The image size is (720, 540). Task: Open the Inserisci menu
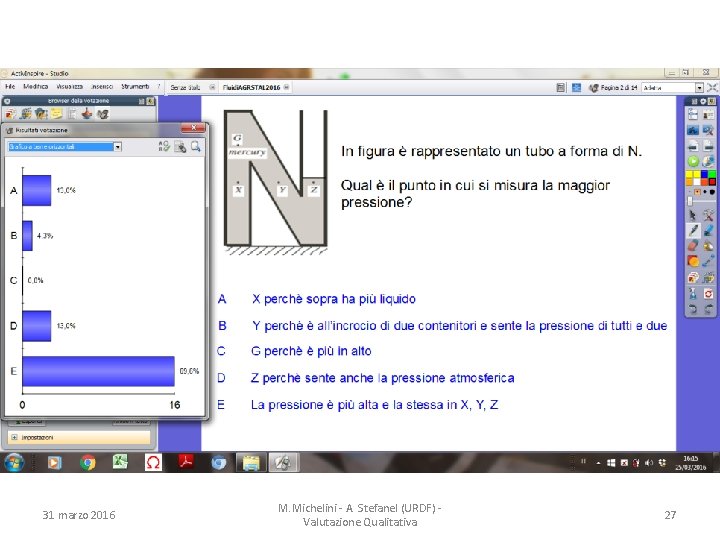point(102,86)
